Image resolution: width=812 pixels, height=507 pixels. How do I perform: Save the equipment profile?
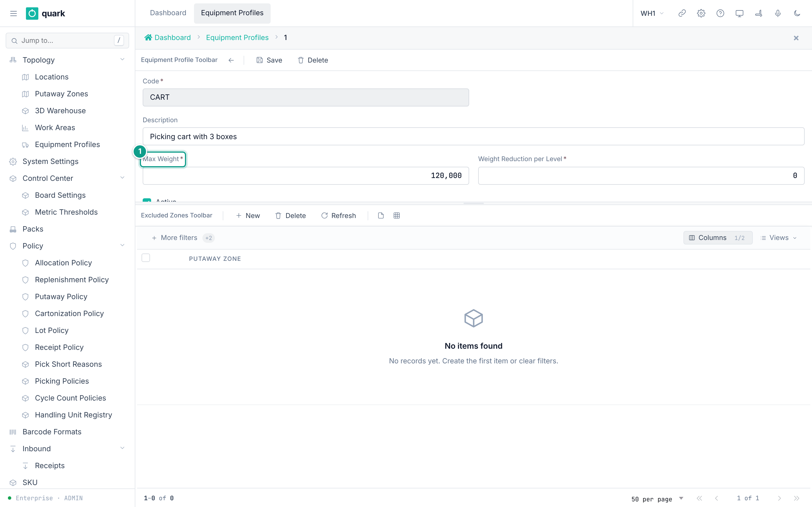[269, 60]
